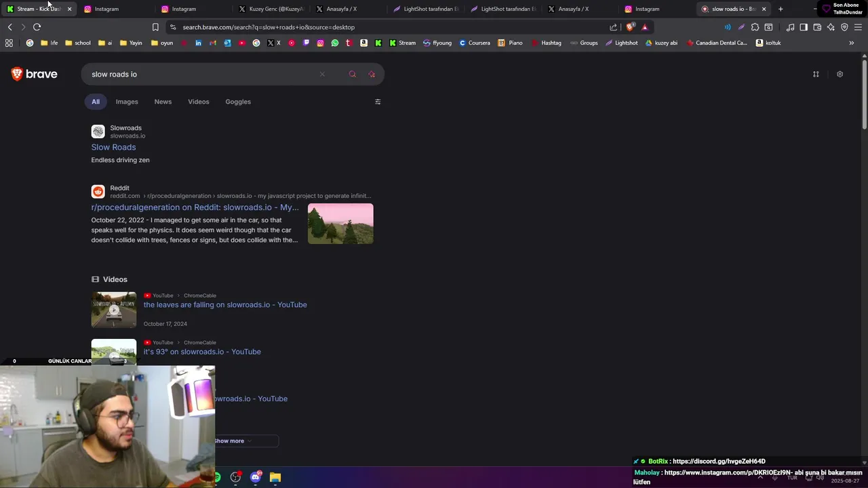Viewport: 868px width, 488px height.
Task: Open the Reddit result forest thumbnail
Action: pos(340,224)
